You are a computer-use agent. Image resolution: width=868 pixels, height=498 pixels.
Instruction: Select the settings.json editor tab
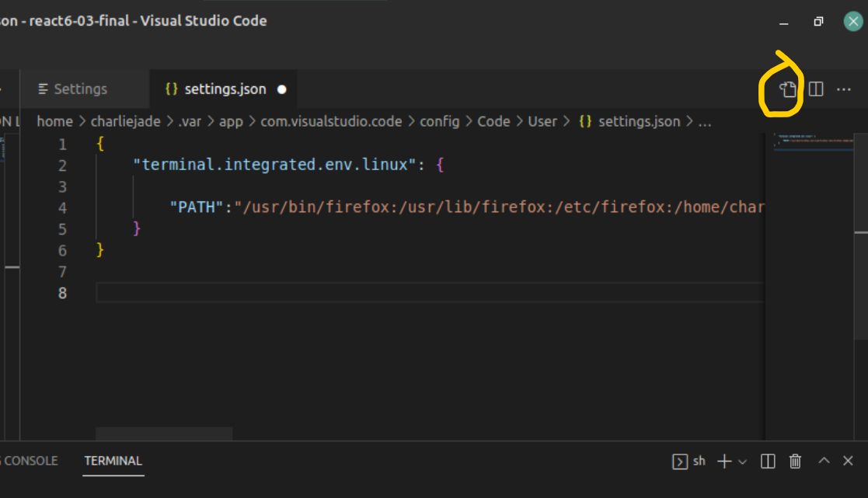(x=225, y=89)
